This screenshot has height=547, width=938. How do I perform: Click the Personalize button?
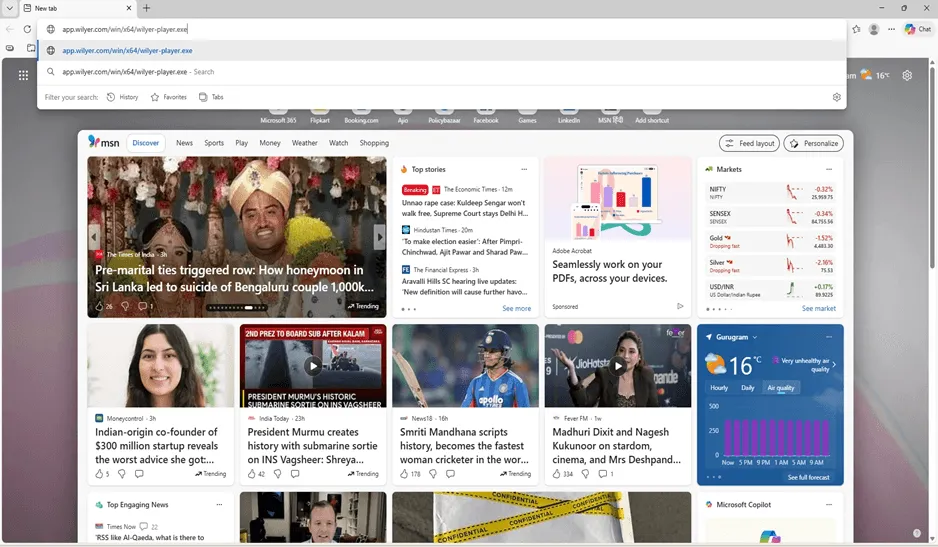pos(814,144)
